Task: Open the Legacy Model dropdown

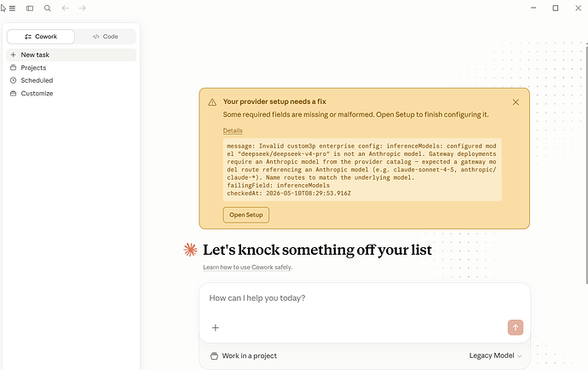Action: tap(495, 356)
